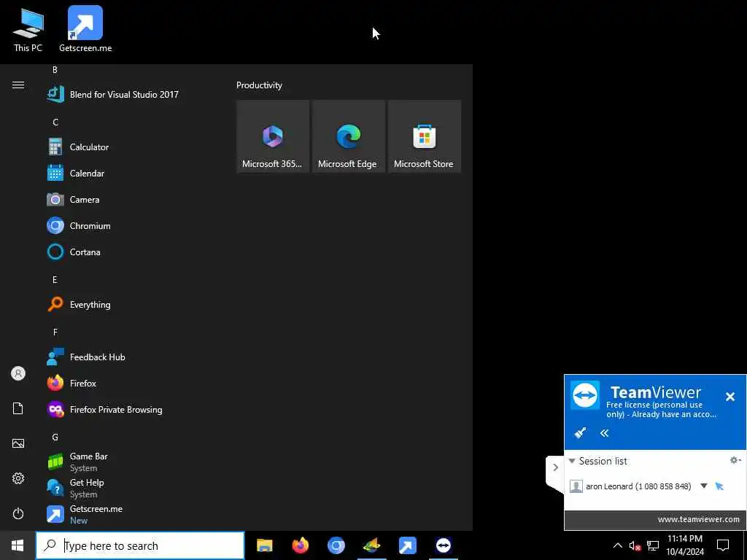Collapse TeamViewer panel with double chevron
Viewport: 747px width, 560px height.
tap(604, 433)
